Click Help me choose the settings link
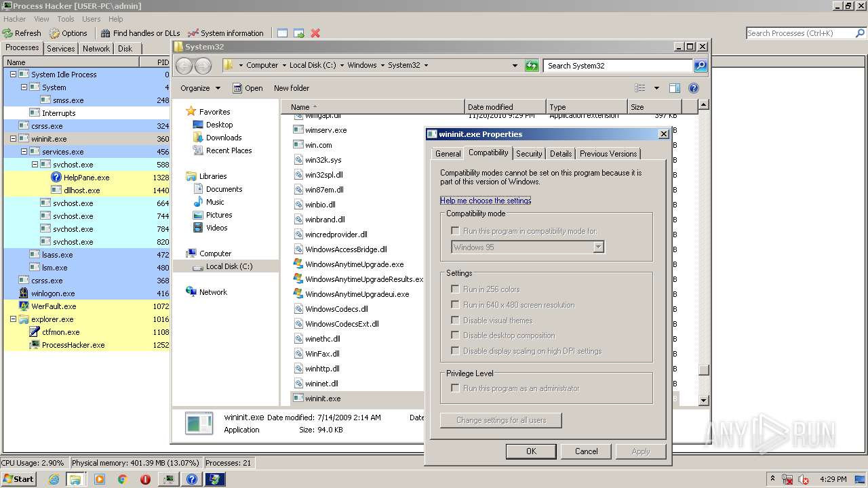The image size is (868, 488). point(486,201)
